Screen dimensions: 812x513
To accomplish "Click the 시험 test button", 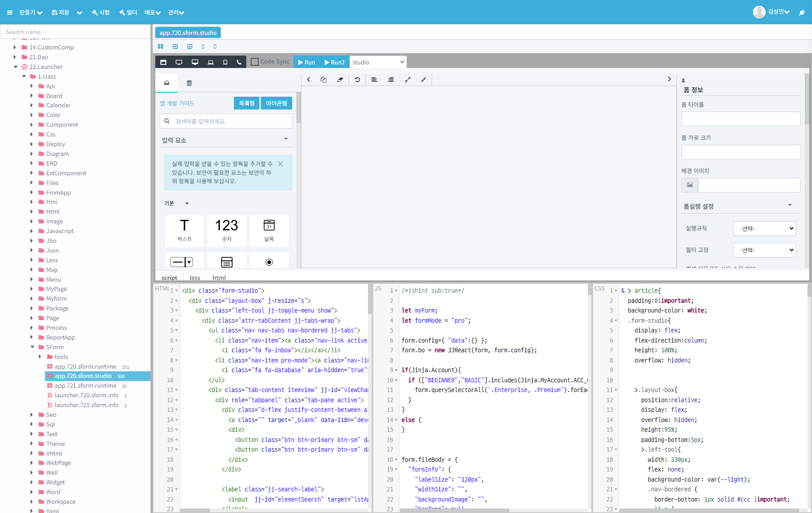I will point(101,12).
